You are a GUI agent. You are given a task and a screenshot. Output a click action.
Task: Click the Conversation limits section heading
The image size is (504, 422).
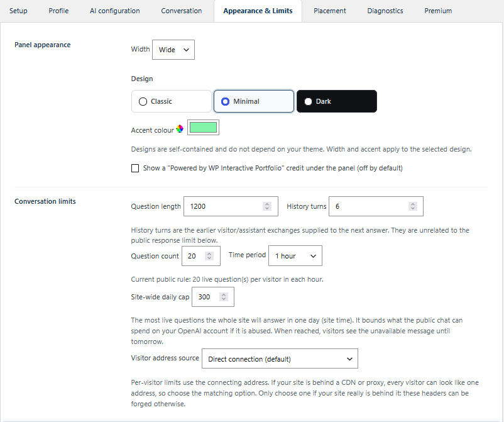click(45, 201)
